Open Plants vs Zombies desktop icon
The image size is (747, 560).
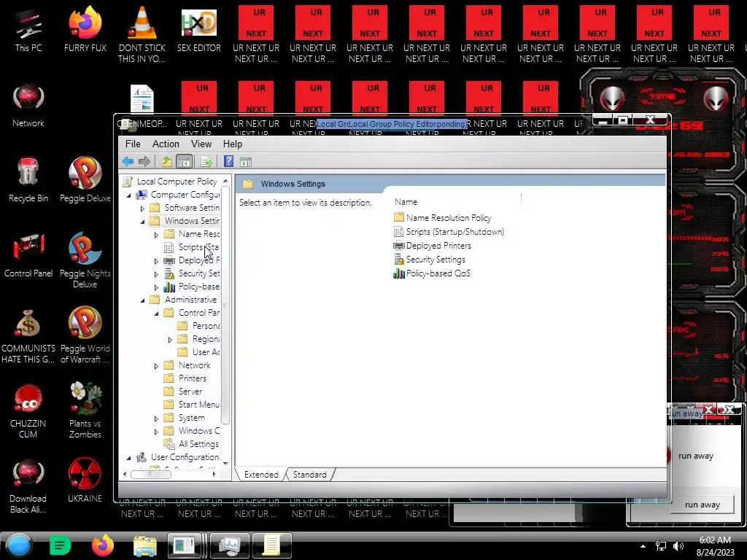click(x=85, y=410)
